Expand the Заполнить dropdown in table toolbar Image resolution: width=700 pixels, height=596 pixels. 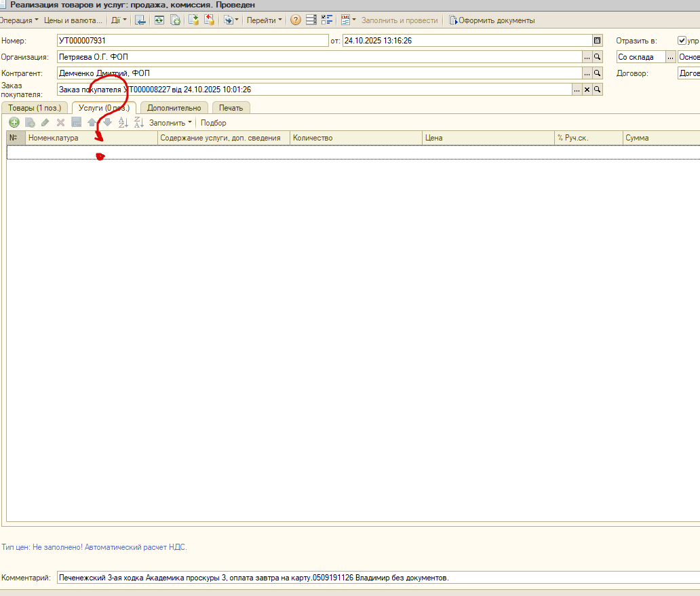pyautogui.click(x=170, y=122)
